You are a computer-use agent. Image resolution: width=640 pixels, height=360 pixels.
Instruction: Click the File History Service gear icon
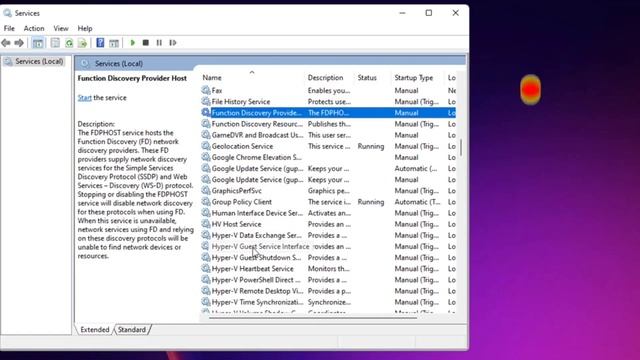coord(206,101)
